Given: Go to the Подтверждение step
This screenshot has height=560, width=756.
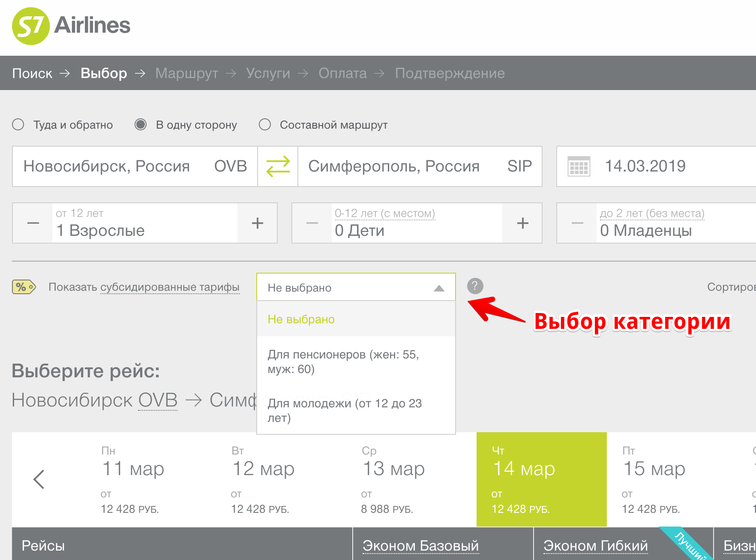Looking at the screenshot, I should tap(450, 73).
